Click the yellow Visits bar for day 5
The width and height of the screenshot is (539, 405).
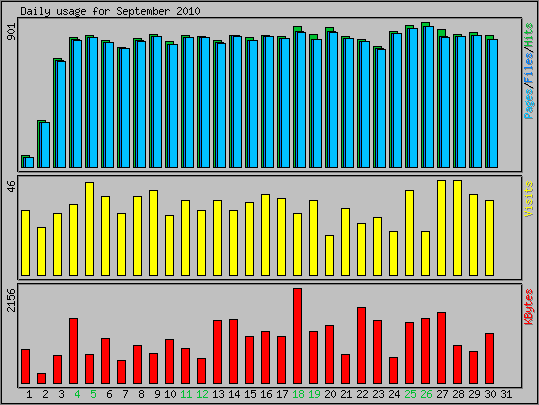(89, 229)
